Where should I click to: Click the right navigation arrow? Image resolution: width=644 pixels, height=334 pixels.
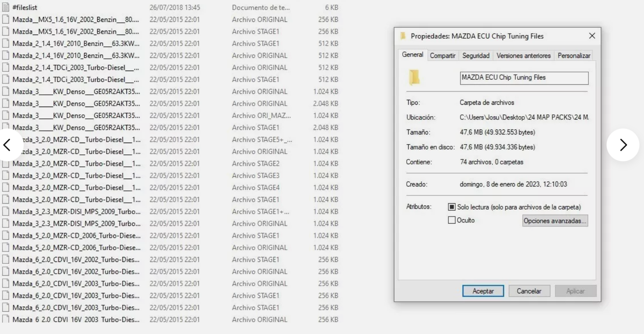tap(623, 144)
